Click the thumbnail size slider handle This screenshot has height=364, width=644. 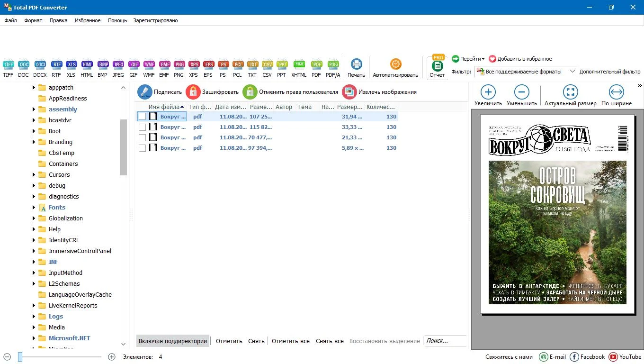click(x=20, y=357)
